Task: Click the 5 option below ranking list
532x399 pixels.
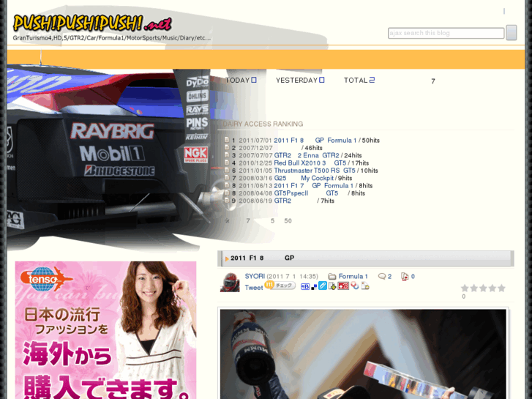Action: pos(272,220)
